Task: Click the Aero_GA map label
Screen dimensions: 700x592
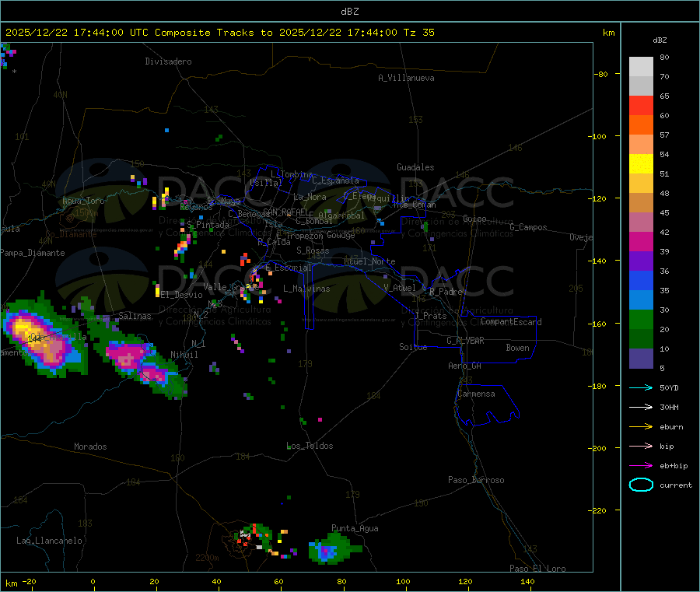Action: pyautogui.click(x=465, y=366)
